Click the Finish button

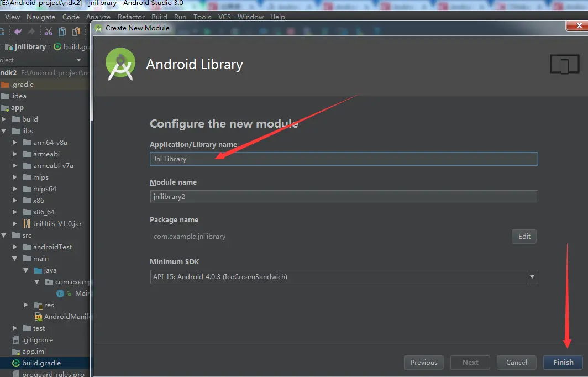click(x=563, y=363)
